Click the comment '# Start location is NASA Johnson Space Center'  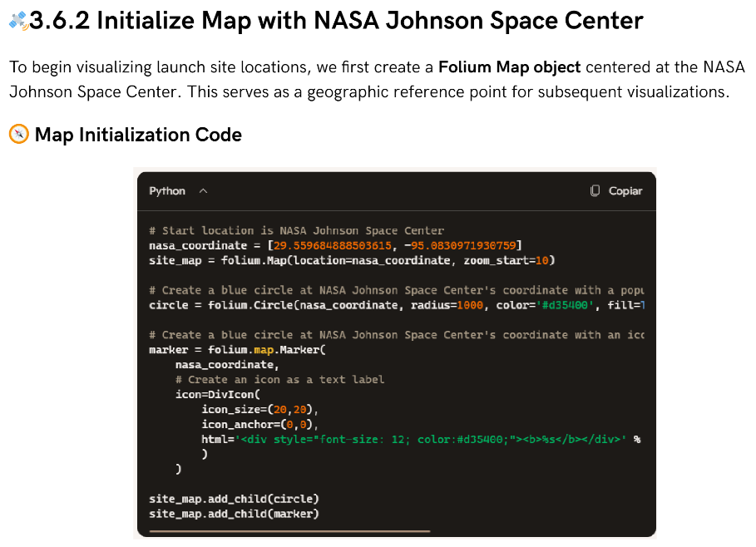[297, 230]
